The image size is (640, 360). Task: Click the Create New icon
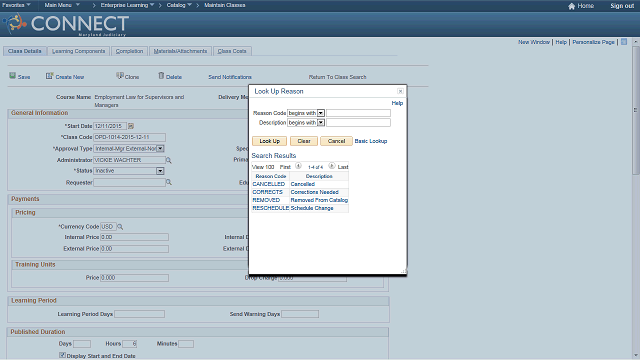coord(49,76)
